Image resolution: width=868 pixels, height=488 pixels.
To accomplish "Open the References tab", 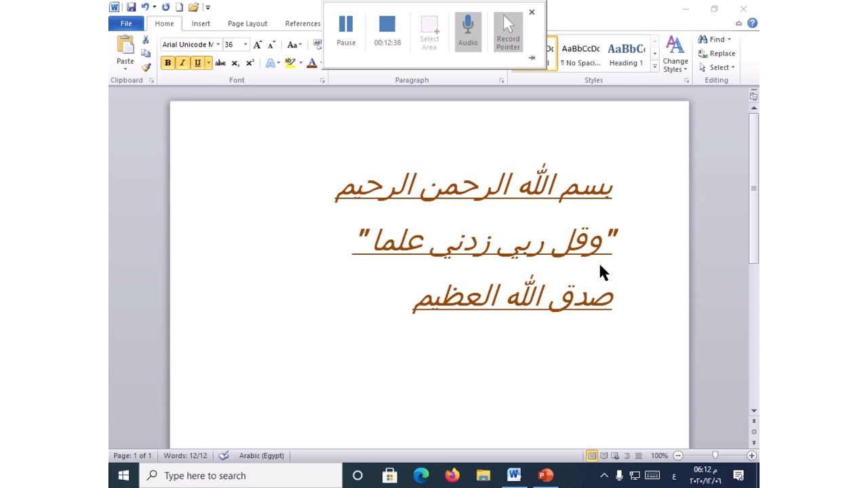I will tap(302, 24).
